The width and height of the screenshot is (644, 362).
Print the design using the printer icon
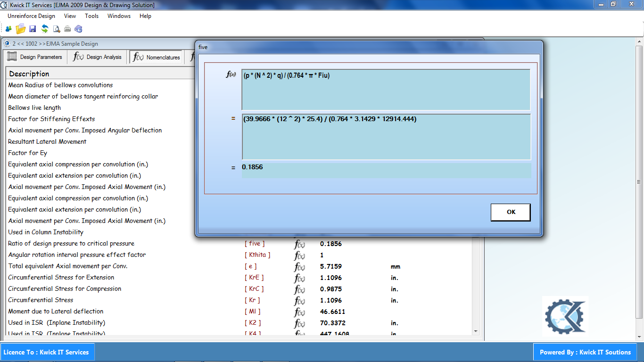pos(67,28)
